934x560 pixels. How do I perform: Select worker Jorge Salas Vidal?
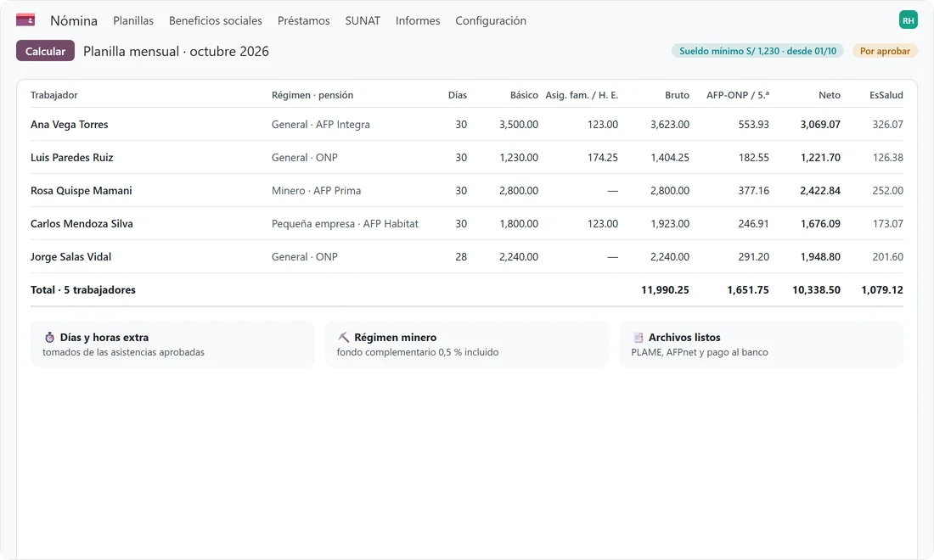[70, 257]
